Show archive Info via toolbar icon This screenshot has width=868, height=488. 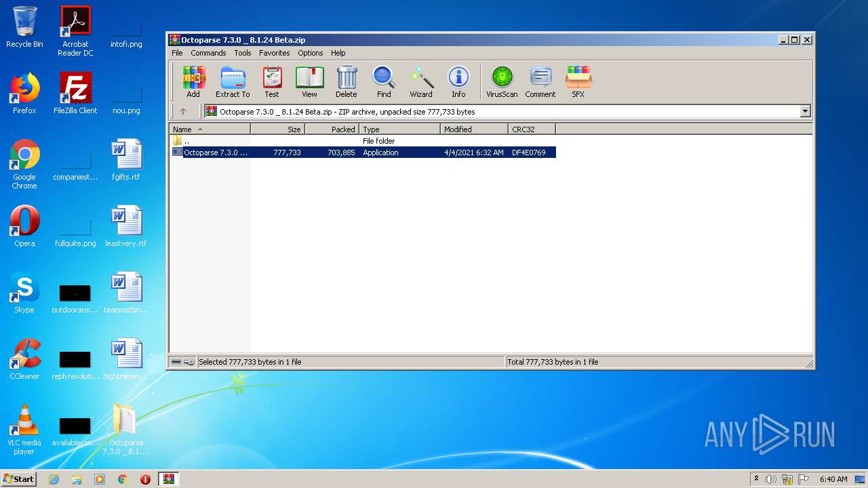click(x=458, y=82)
